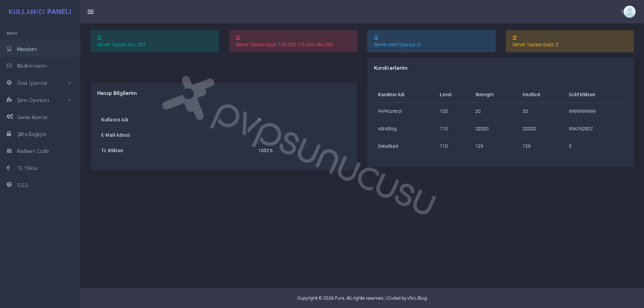Click the gift icon beside Redeem Code
This screenshot has width=644, height=308.
point(9,151)
